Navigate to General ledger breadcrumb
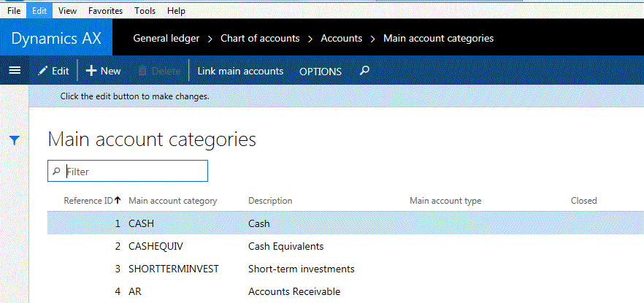644x303 pixels. point(166,38)
